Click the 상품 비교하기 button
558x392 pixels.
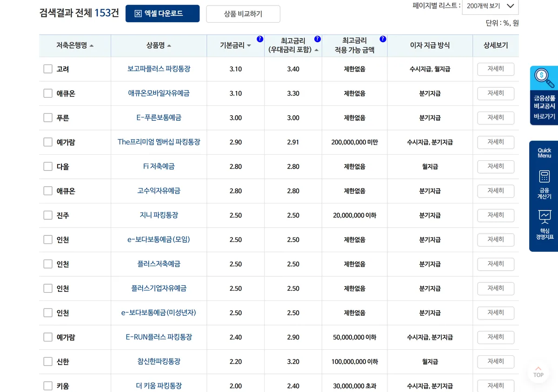[243, 14]
